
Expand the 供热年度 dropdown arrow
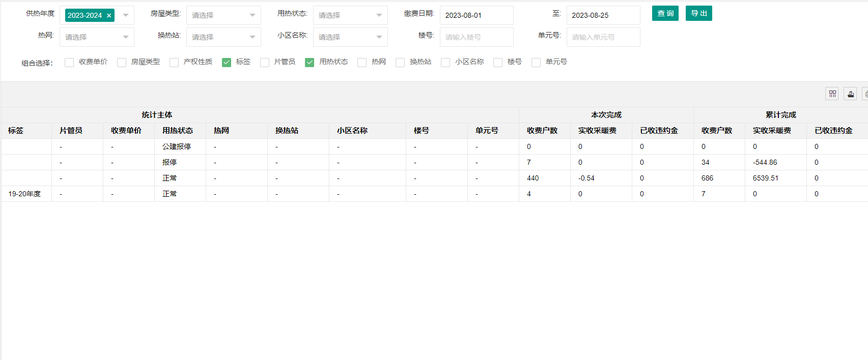tap(126, 15)
